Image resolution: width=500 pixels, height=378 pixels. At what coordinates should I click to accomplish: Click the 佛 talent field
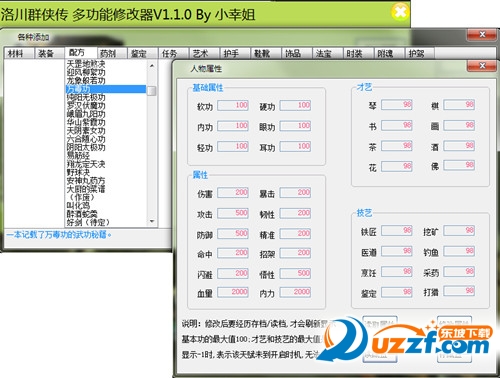[x=459, y=165]
